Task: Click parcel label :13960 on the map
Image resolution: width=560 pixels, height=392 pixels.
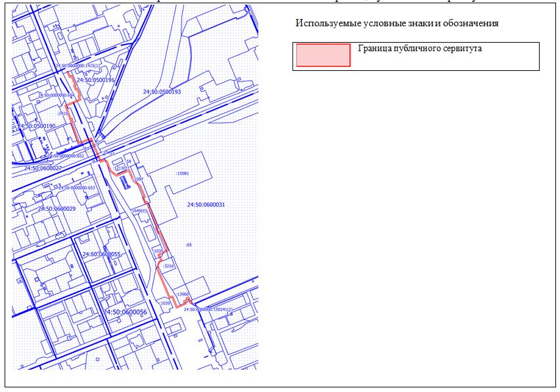Action: [183, 295]
